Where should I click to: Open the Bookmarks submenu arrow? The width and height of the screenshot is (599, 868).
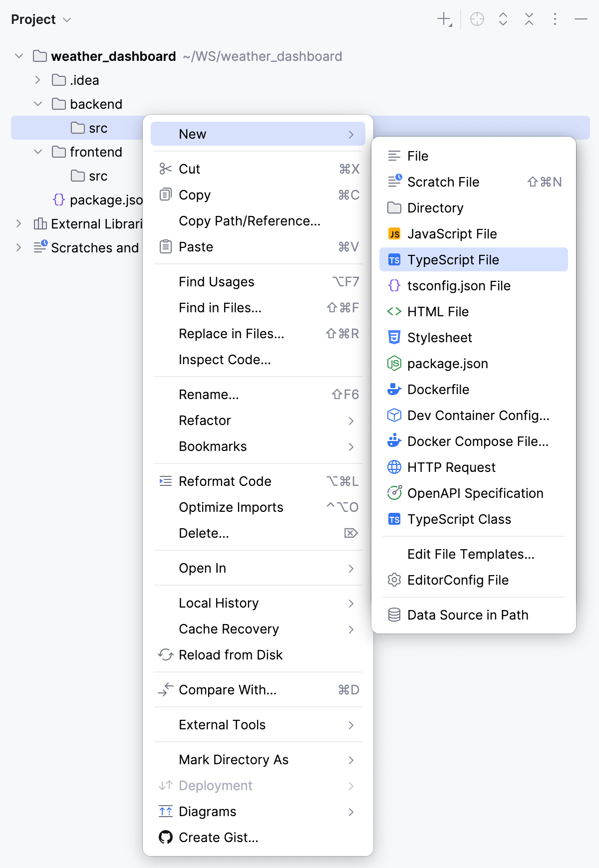351,446
